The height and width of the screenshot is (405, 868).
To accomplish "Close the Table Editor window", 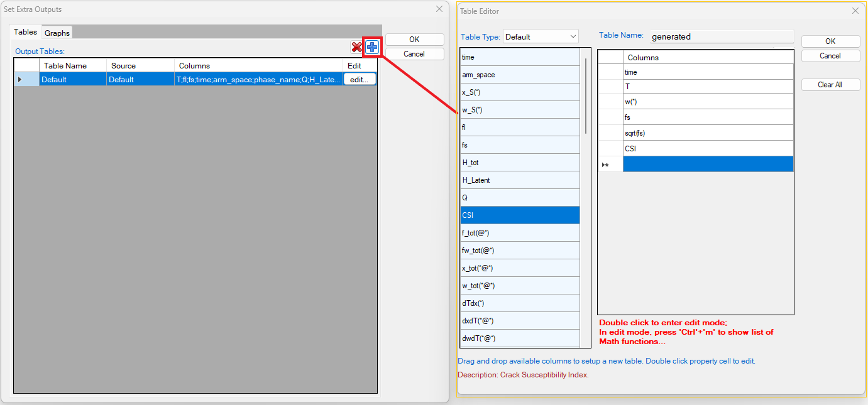I will [x=855, y=11].
